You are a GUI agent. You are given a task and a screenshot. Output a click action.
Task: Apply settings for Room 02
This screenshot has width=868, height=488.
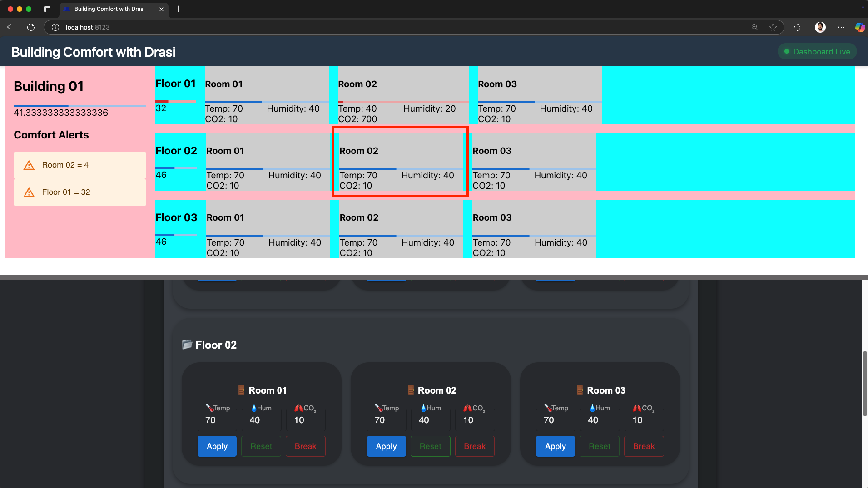tap(386, 446)
